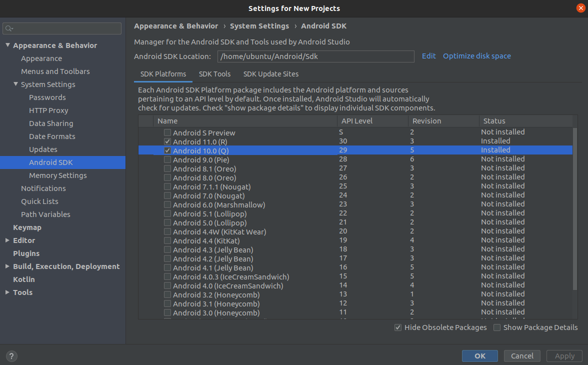Click Appearance & Behavior in the breadcrumb
Image resolution: width=588 pixels, height=365 pixels.
click(176, 26)
